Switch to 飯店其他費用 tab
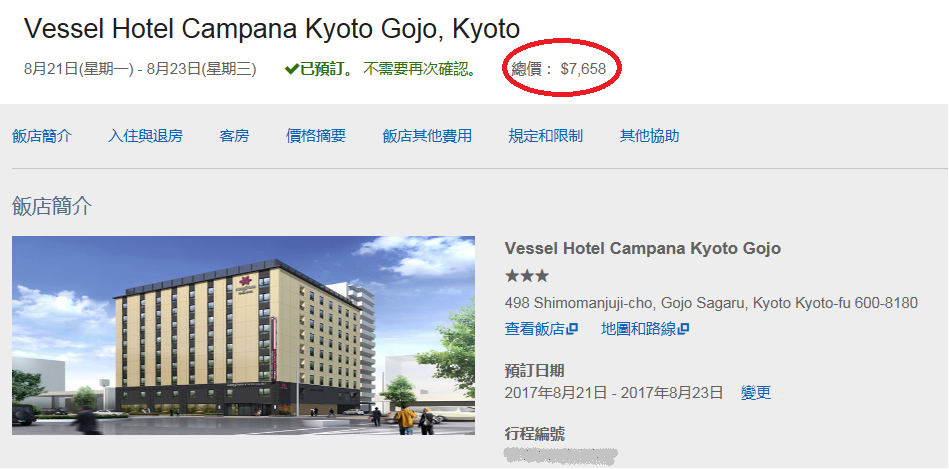949x469 pixels. pyautogui.click(x=427, y=136)
